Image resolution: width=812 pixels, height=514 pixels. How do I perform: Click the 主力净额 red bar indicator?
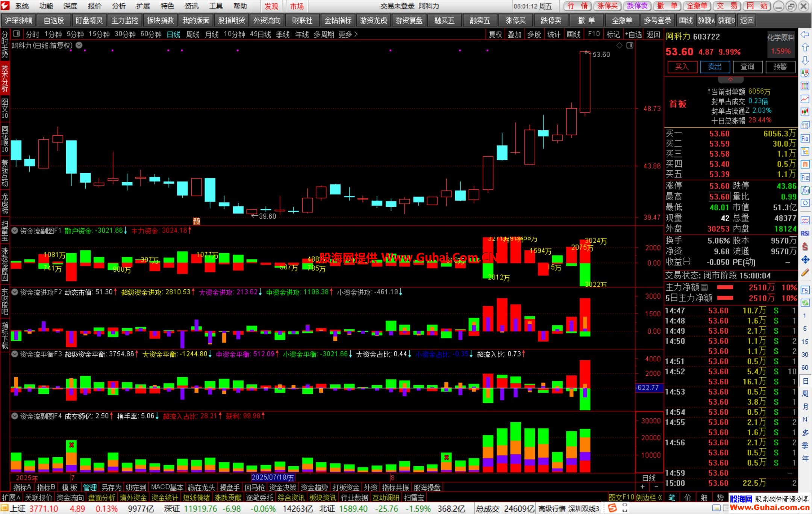[725, 287]
